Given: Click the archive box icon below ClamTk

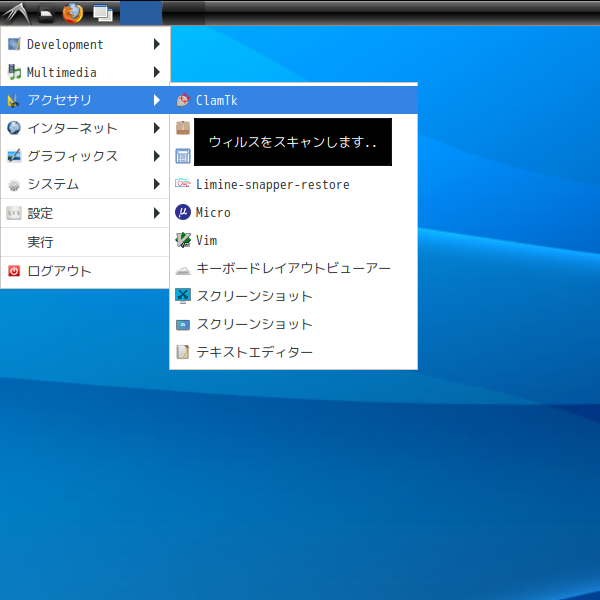Looking at the screenshot, I should click(183, 128).
